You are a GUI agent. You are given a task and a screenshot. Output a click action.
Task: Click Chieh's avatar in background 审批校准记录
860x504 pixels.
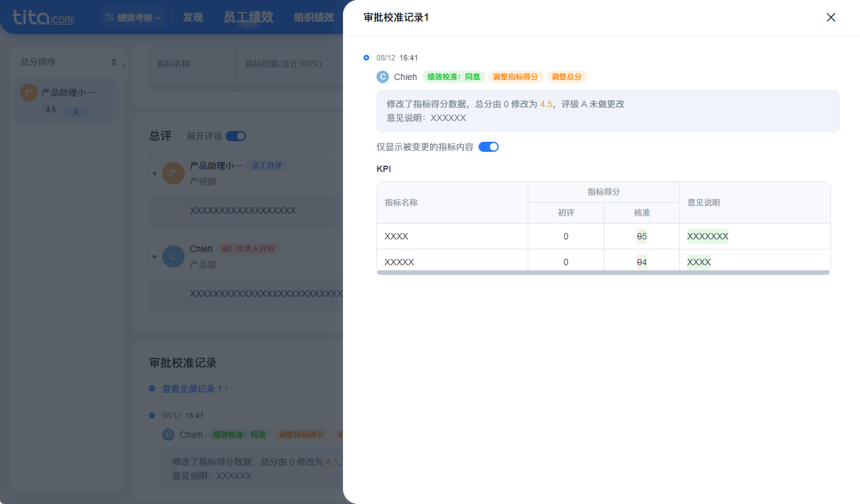[168, 435]
